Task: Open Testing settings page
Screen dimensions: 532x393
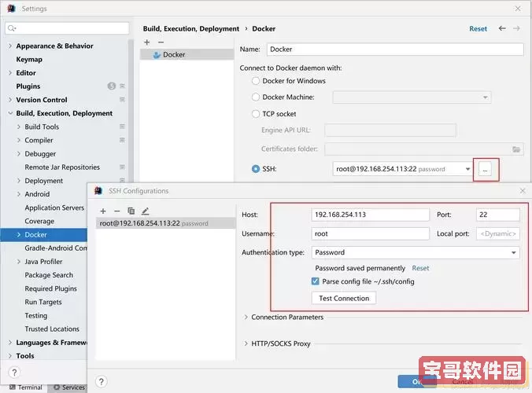Action: pyautogui.click(x=36, y=315)
